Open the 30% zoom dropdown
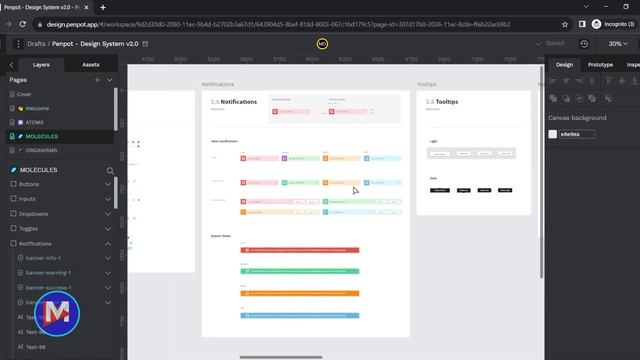The width and height of the screenshot is (640, 360). coord(618,44)
